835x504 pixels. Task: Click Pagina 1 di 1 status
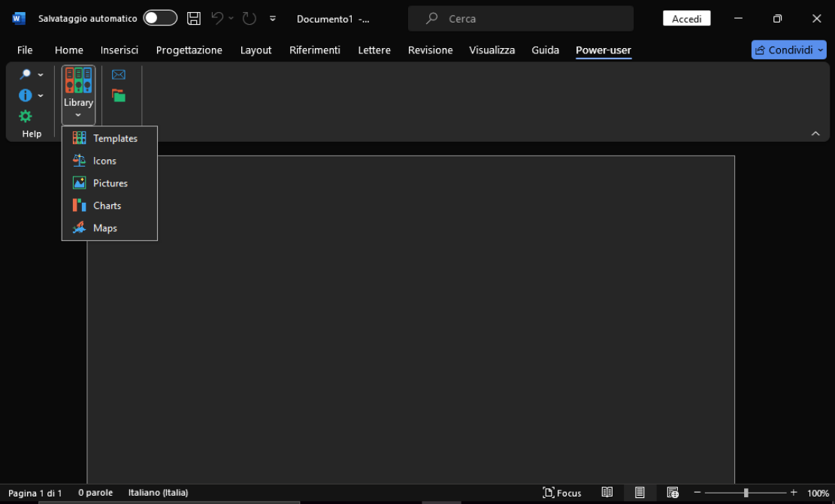pyautogui.click(x=35, y=493)
